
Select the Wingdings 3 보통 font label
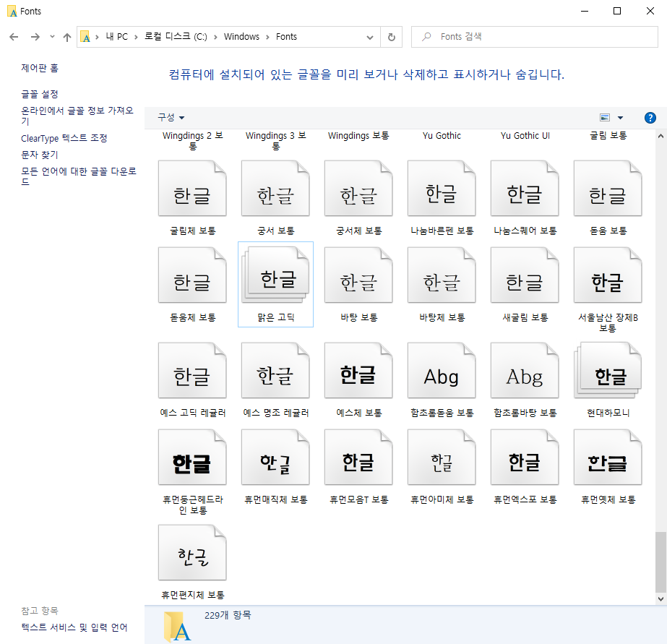[x=275, y=141]
